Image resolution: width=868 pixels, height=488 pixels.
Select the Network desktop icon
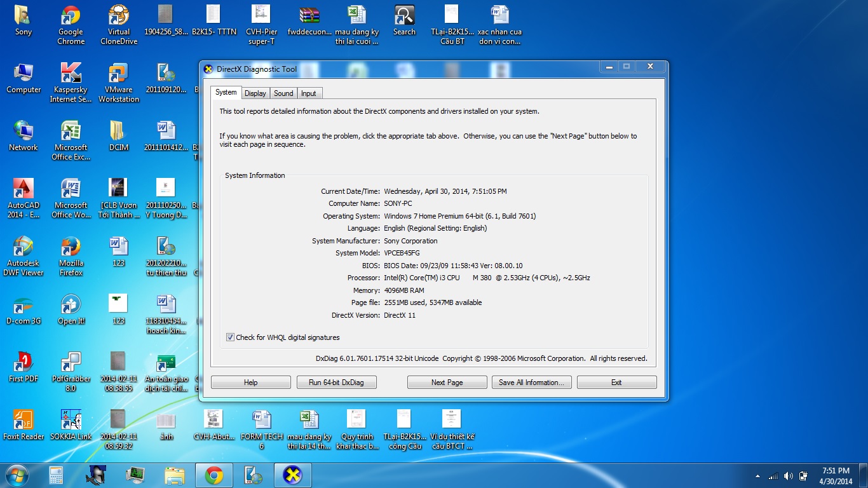coord(24,136)
